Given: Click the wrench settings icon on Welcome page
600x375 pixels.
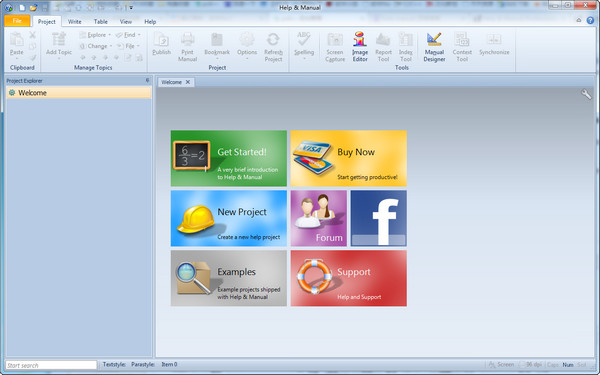Looking at the screenshot, I should 586,94.
